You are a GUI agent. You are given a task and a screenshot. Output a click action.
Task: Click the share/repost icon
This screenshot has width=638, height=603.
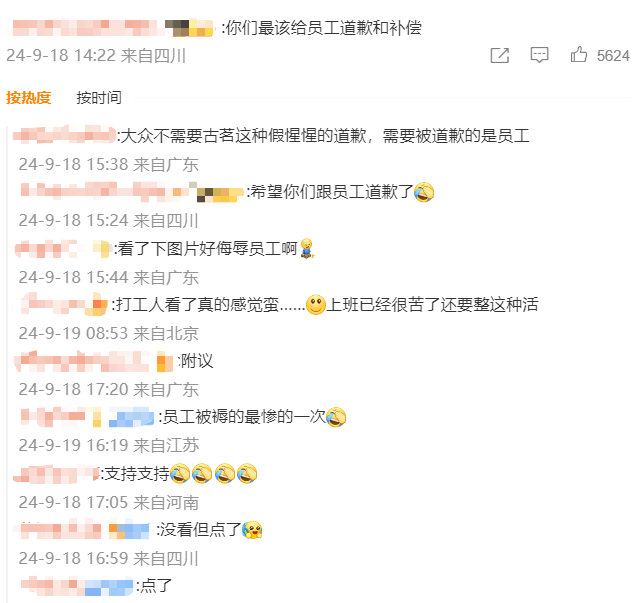500,55
